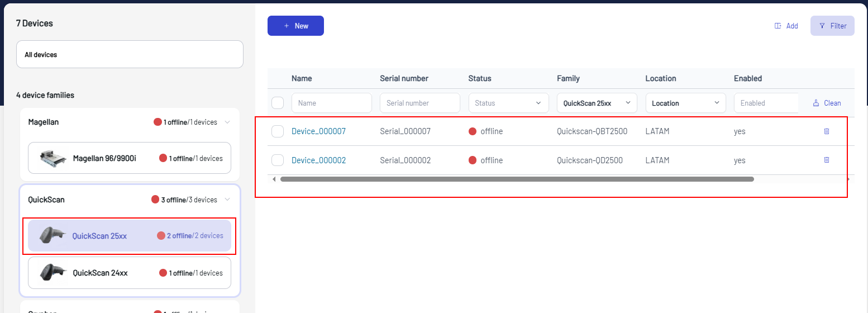Focus the Enabled filter input
The width and height of the screenshot is (868, 313).
point(766,103)
